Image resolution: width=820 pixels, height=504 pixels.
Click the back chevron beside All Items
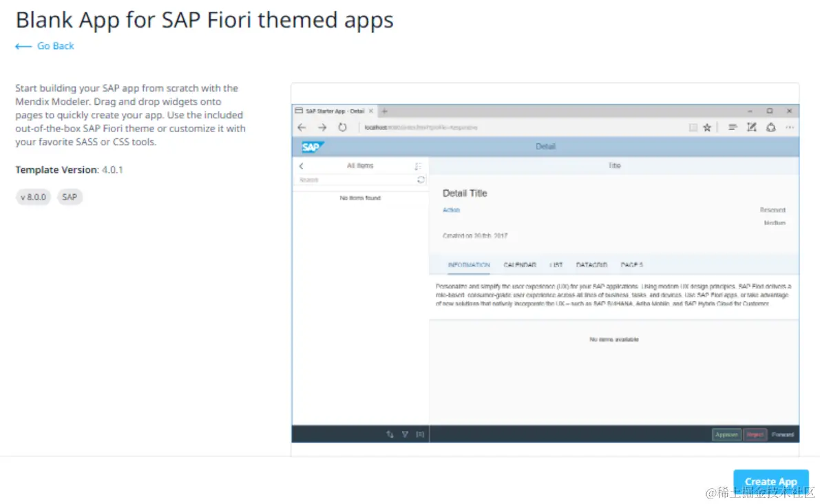(x=302, y=166)
